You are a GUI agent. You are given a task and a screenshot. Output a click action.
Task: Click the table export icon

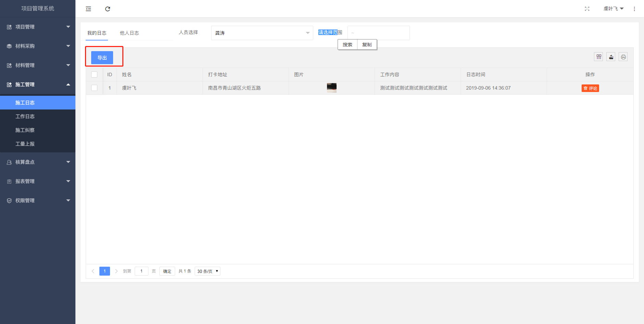click(611, 57)
